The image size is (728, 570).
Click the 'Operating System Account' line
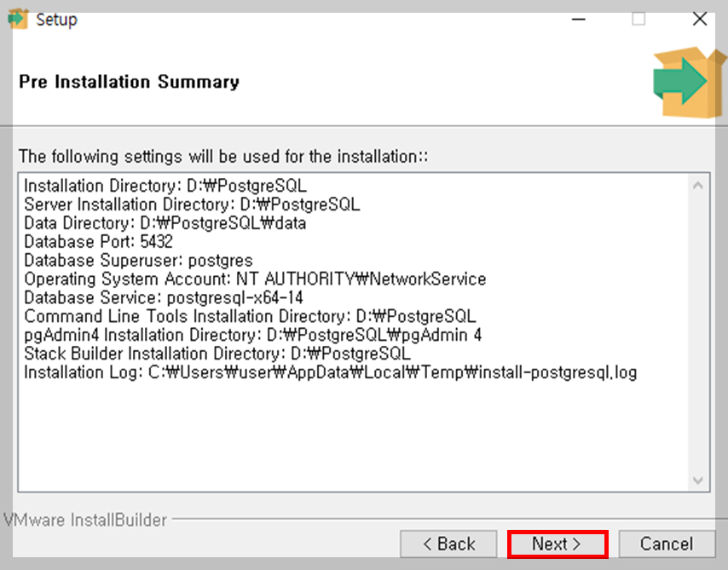[x=255, y=279]
